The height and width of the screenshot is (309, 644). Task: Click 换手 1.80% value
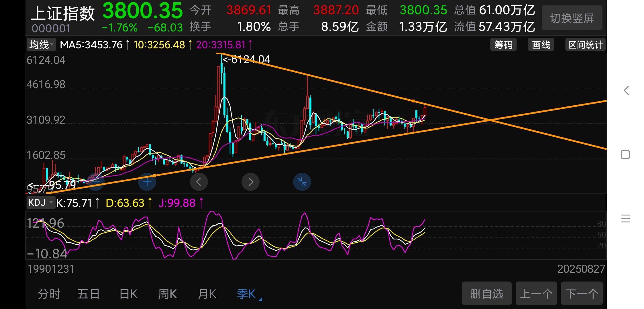pos(254,27)
